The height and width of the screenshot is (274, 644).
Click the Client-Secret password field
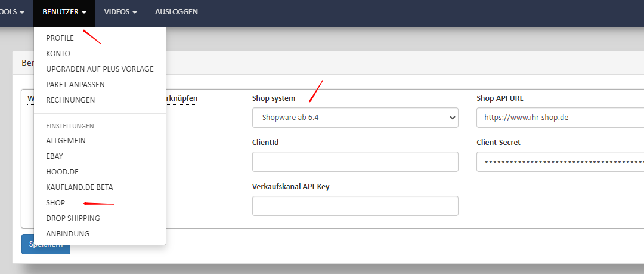(560, 162)
